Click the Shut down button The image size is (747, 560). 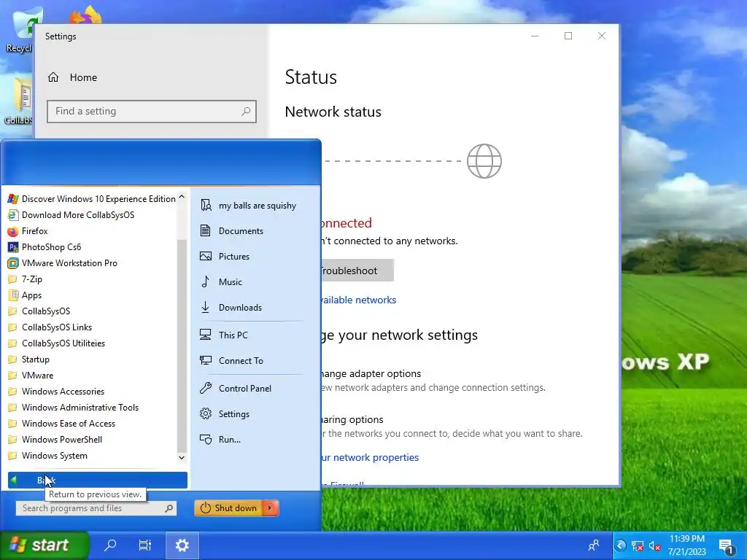229,508
